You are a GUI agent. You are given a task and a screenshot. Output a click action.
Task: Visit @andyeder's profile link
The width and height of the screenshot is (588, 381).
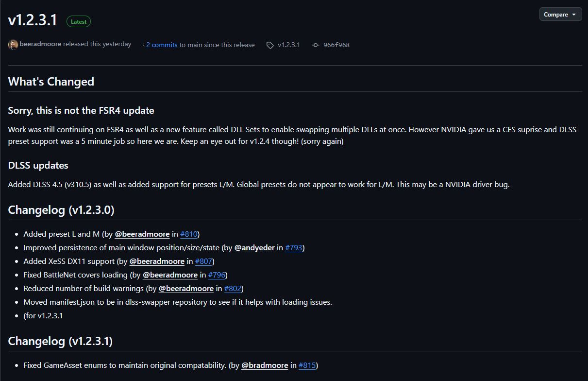pos(255,247)
